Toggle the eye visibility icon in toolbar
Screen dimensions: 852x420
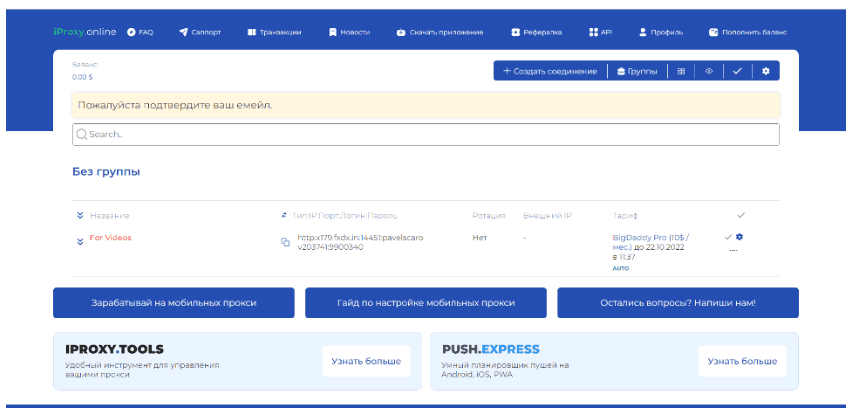(x=709, y=71)
